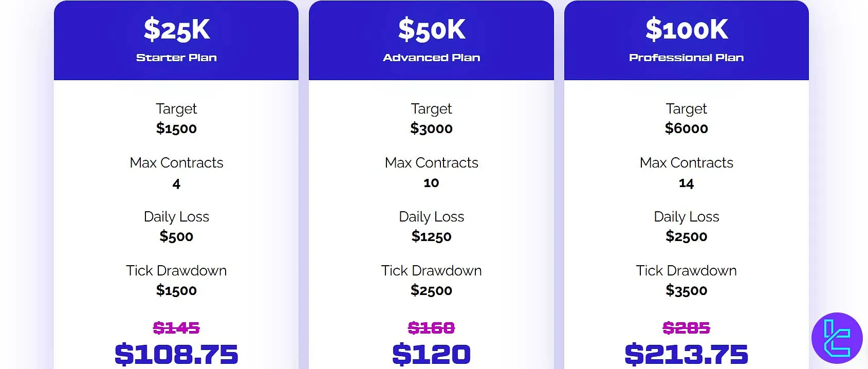Click the $120 discounted price
The width and height of the screenshot is (868, 369).
click(431, 354)
